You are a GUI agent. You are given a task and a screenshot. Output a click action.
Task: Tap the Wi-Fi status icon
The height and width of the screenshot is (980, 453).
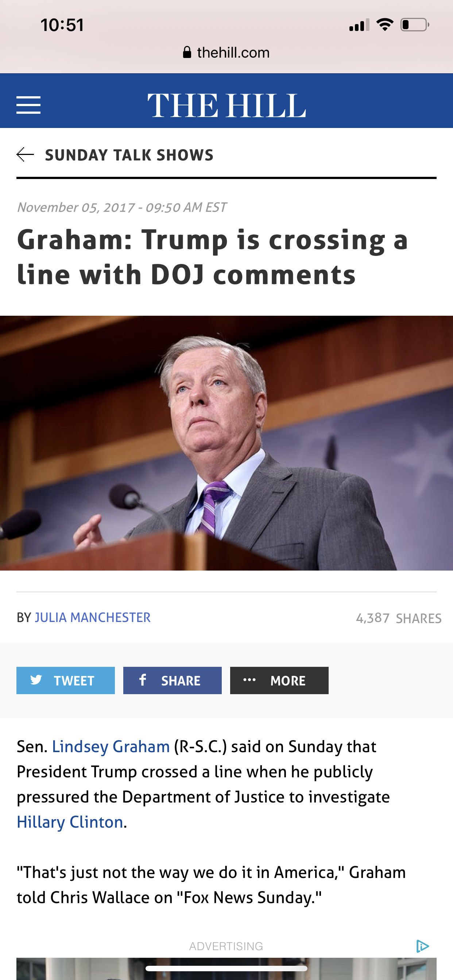pos(384,25)
